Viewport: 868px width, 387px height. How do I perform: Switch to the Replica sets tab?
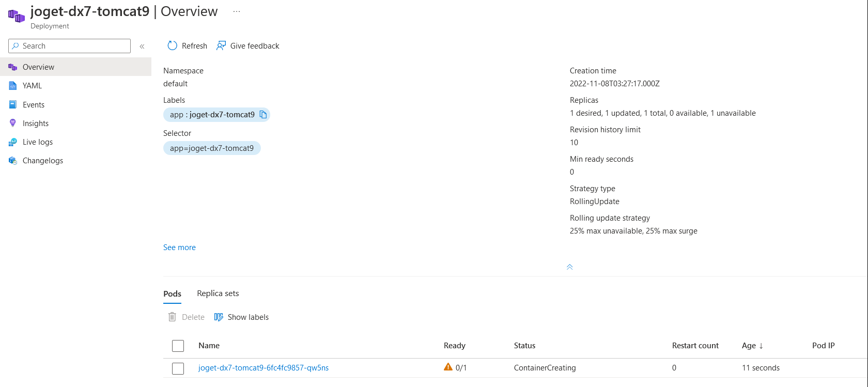[218, 293]
